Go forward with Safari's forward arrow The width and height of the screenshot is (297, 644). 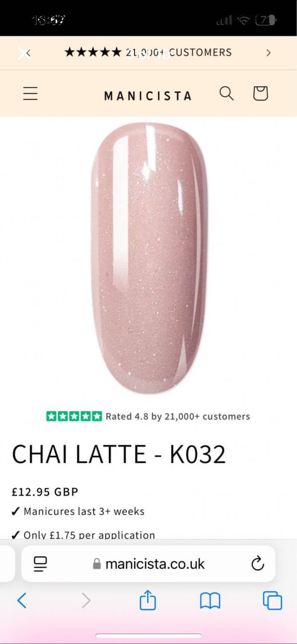coord(86,601)
